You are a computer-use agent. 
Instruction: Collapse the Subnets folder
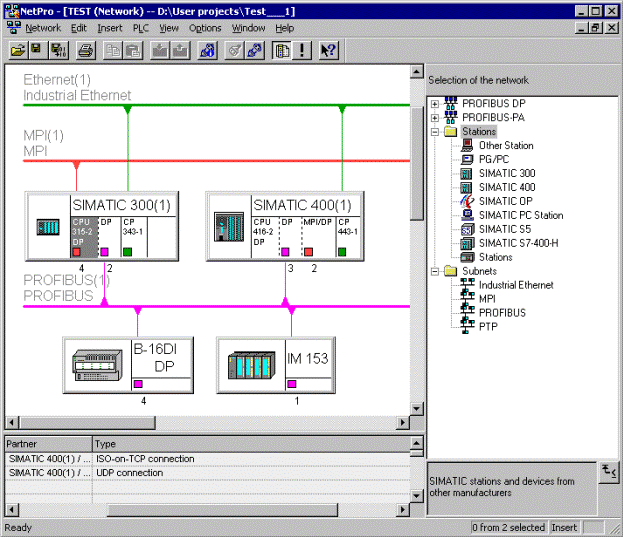click(435, 271)
